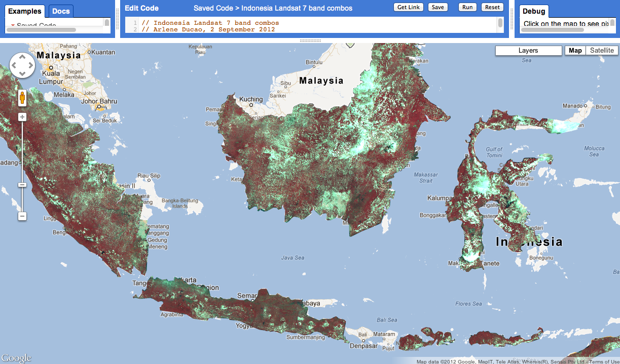Click the code editor's vertical scrollbar
The height and width of the screenshot is (364, 620).
(x=500, y=23)
